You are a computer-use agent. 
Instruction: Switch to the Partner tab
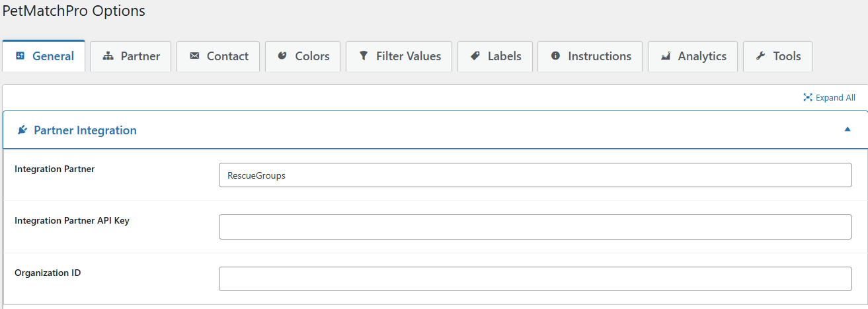pyautogui.click(x=131, y=56)
